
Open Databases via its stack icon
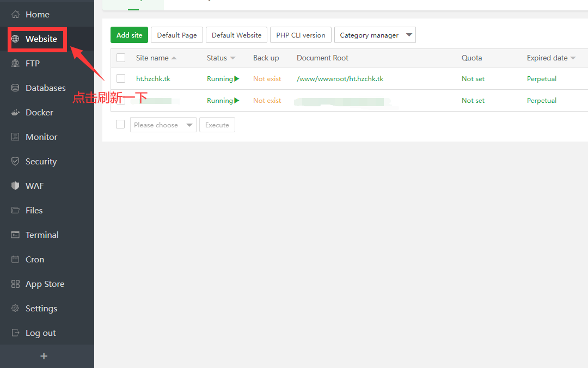[15, 88]
